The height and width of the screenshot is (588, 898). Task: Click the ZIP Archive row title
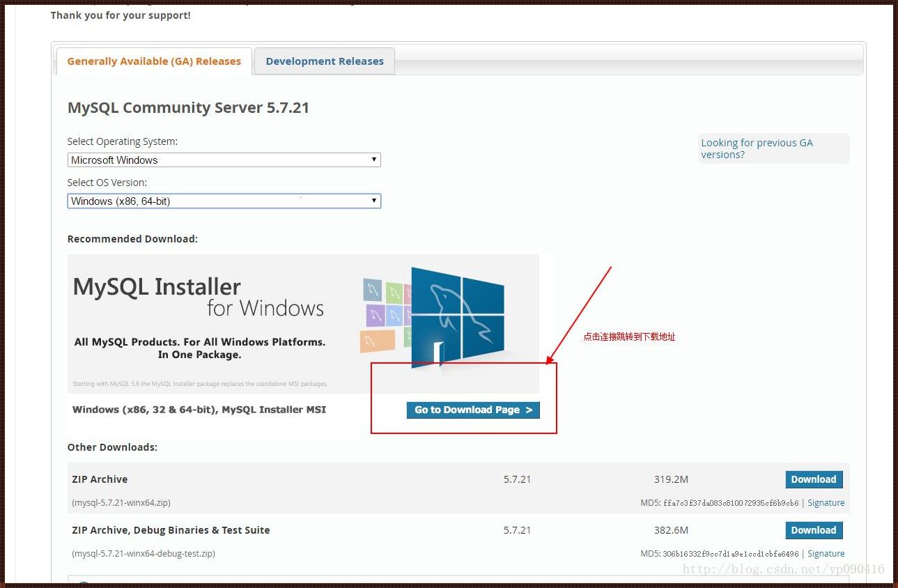(100, 479)
